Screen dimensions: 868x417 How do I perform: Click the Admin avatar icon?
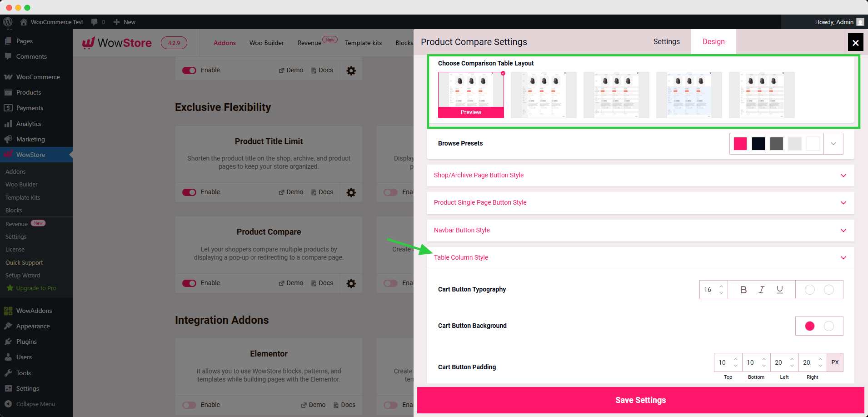[860, 22]
